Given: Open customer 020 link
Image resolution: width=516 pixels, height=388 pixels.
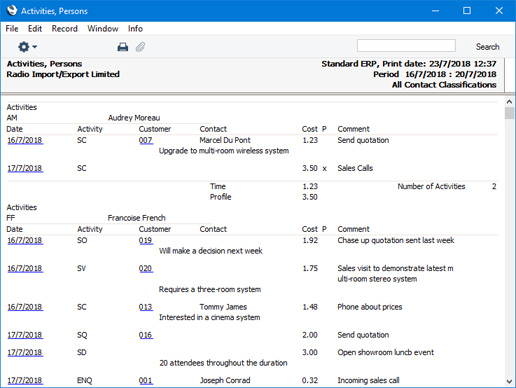Looking at the screenshot, I should click(x=146, y=268).
